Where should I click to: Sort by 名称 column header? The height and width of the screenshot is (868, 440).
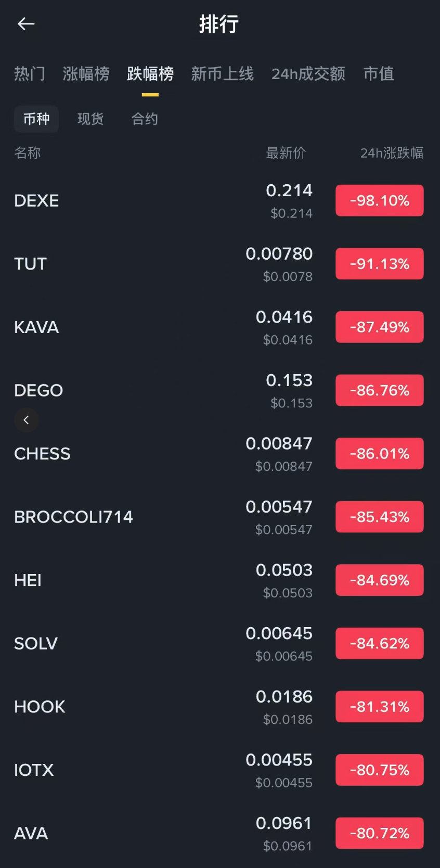click(x=28, y=153)
